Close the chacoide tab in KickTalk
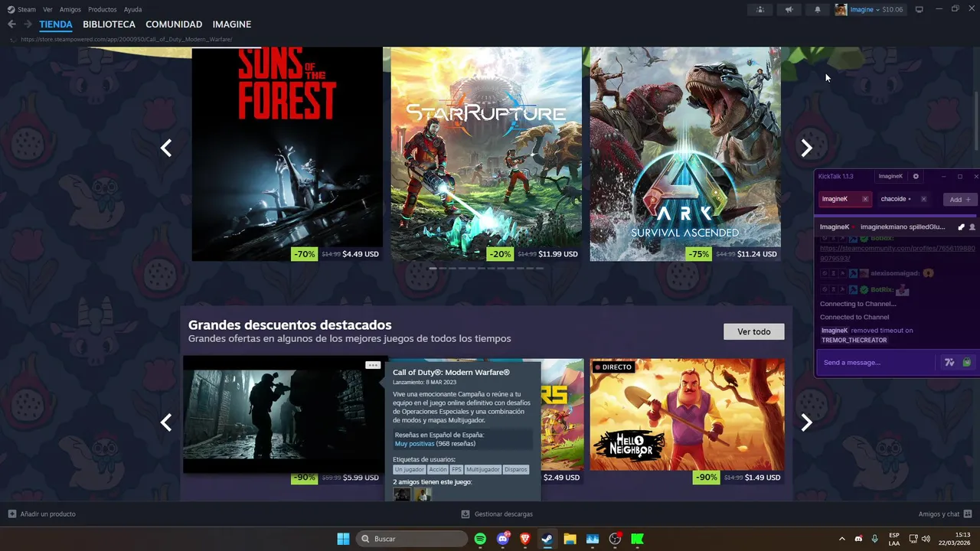The height and width of the screenshot is (551, 980). pos(923,199)
